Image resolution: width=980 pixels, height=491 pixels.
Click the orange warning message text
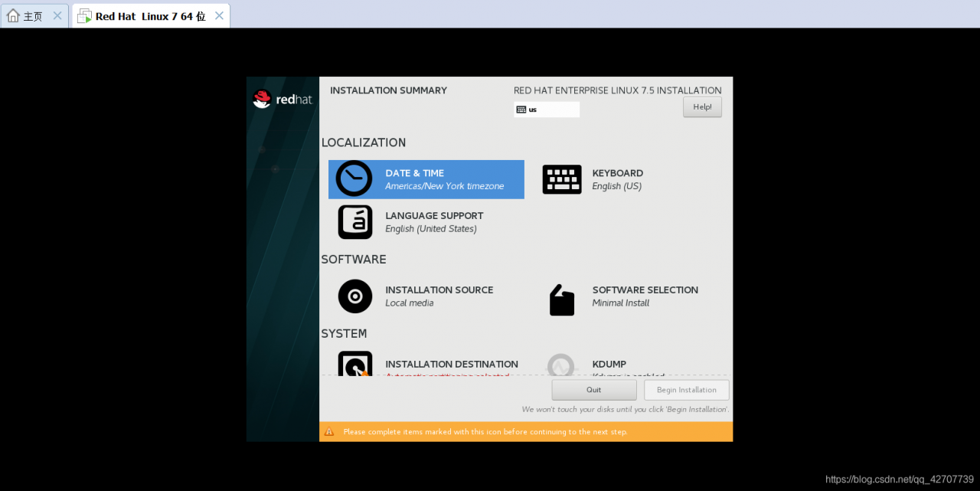[485, 432]
